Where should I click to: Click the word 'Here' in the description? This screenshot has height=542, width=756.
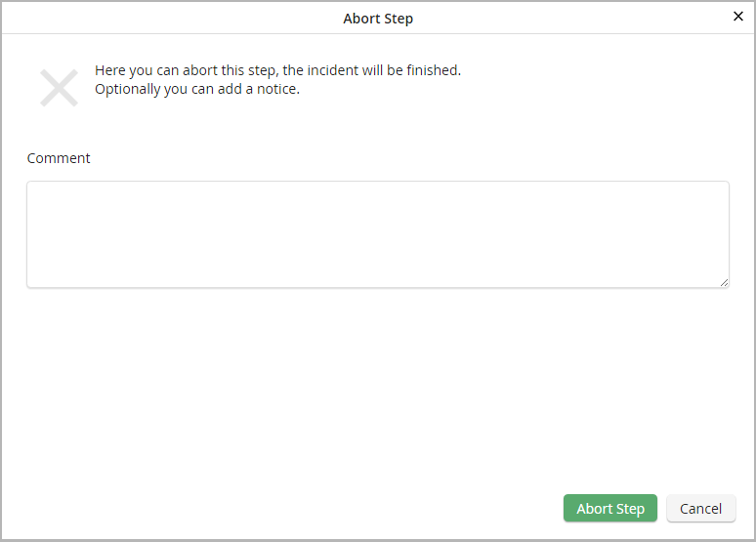pos(110,71)
